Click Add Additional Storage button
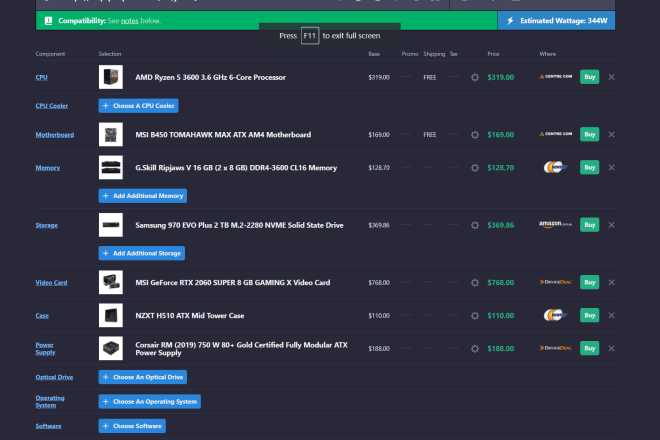660x440 pixels. click(142, 253)
